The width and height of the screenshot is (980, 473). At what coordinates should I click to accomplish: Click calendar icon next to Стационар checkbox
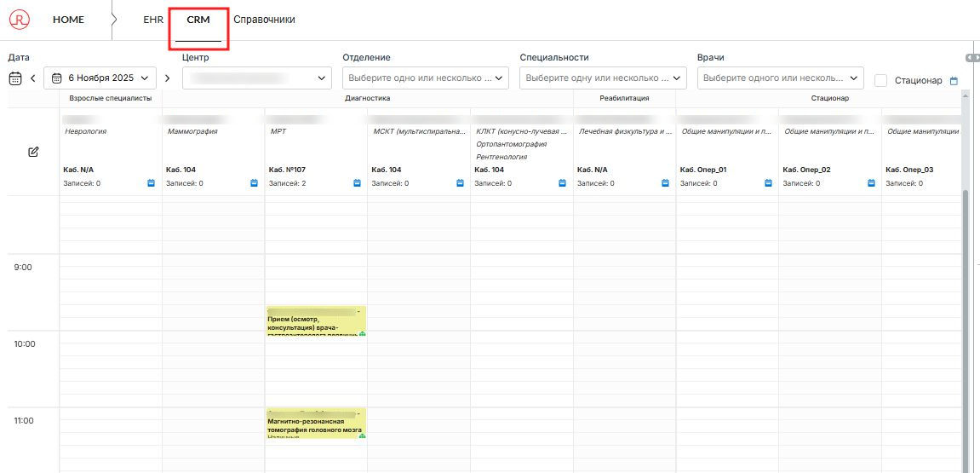tap(954, 81)
